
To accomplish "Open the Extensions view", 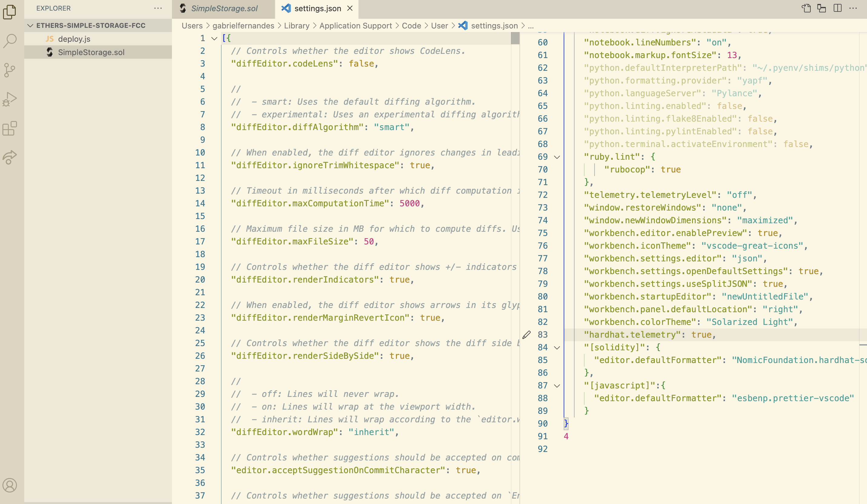I will [x=10, y=129].
